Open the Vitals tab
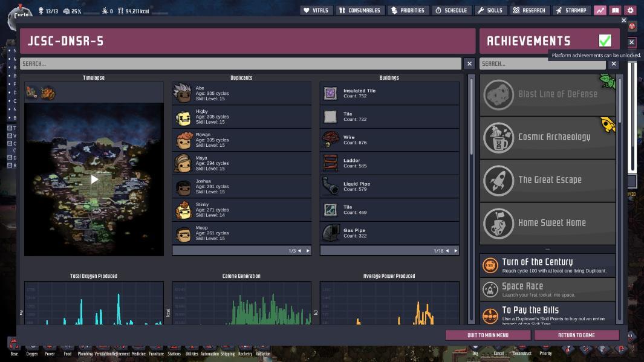 (316, 10)
